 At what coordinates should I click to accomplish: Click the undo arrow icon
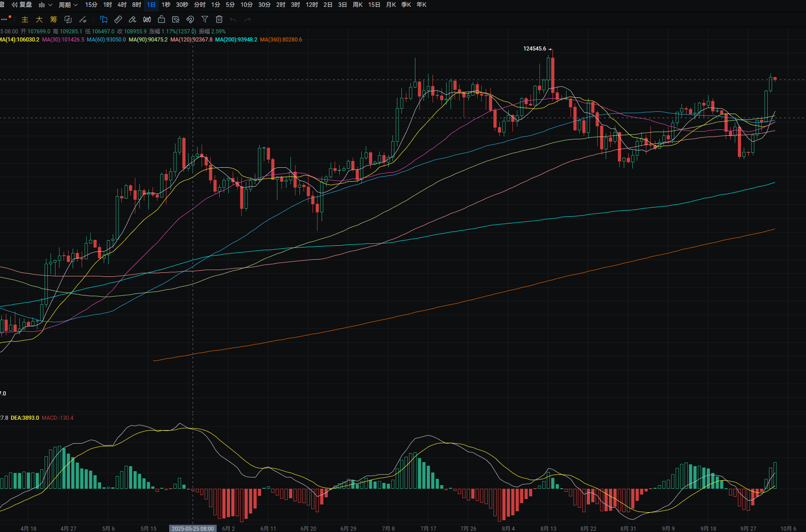[x=233, y=19]
